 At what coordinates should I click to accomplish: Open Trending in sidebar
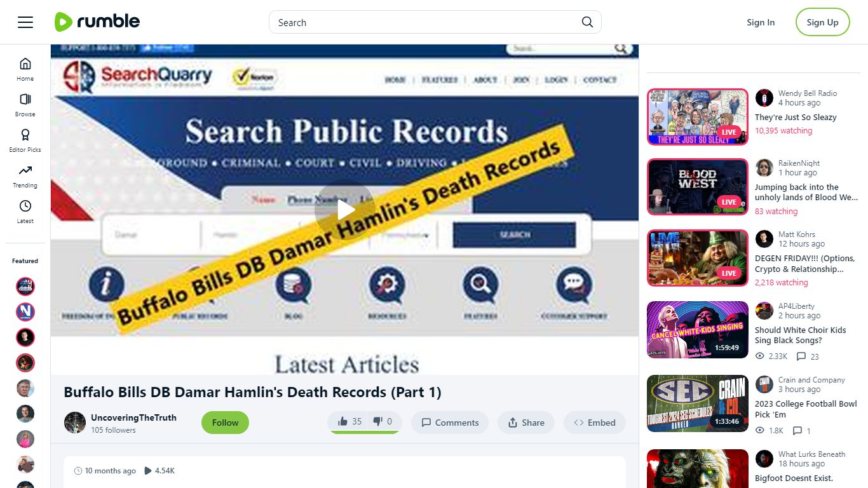25,176
